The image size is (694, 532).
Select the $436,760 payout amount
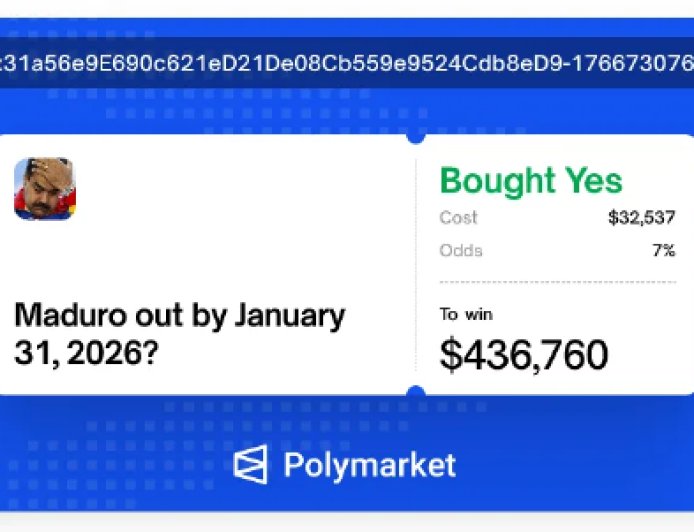524,355
